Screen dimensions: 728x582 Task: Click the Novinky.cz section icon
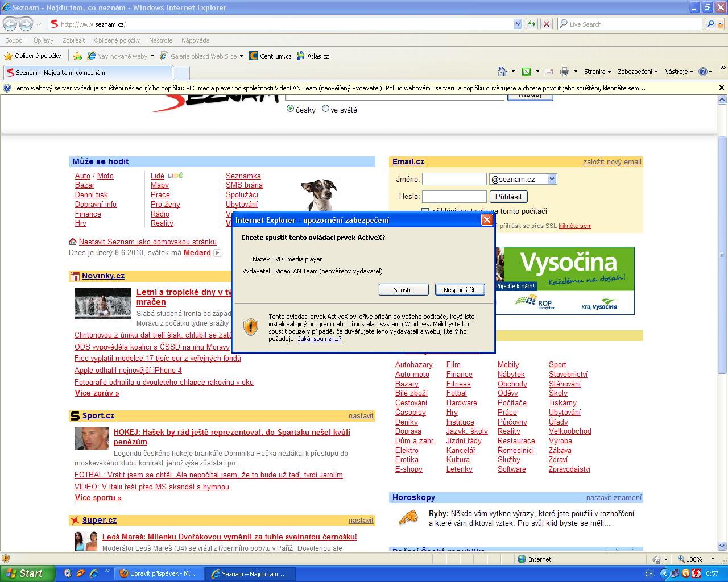75,276
